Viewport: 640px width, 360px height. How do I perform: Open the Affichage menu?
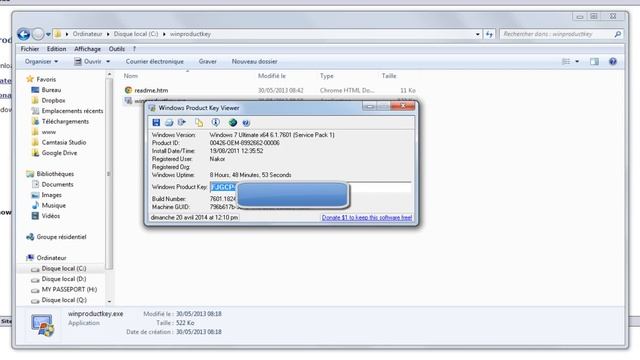pos(87,49)
